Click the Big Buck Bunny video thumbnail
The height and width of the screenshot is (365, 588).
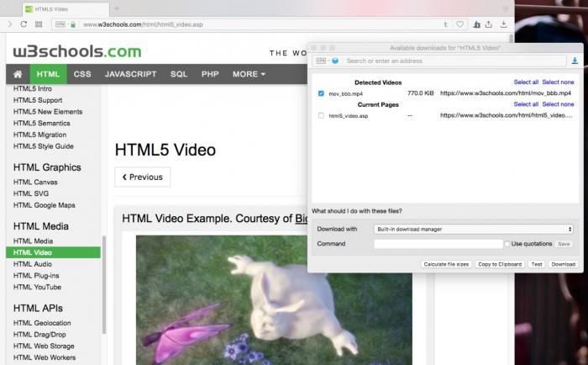tap(274, 300)
